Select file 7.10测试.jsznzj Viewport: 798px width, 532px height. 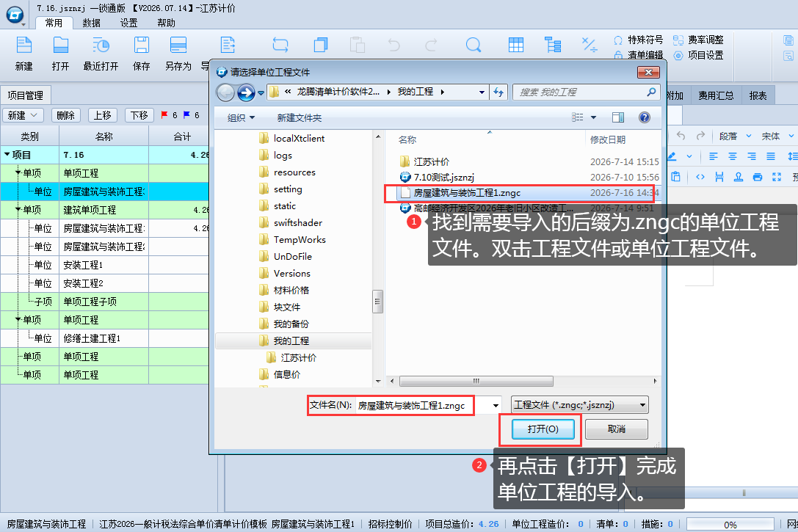[x=444, y=177]
